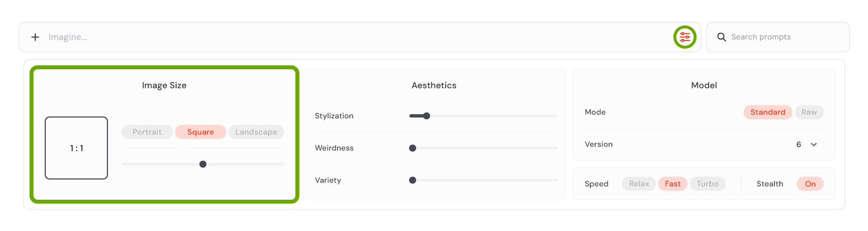
Task: Click the Stylization slider handle
Action: (x=426, y=116)
